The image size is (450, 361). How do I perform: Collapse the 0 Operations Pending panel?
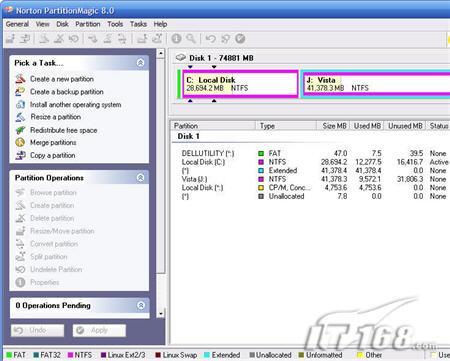tap(141, 305)
